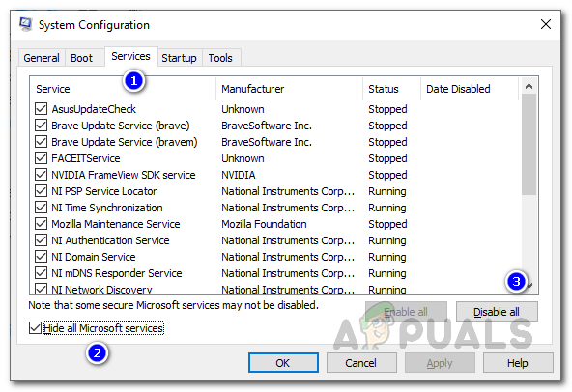The height and width of the screenshot is (392, 572).
Task: Click the scrollbar up arrow
Action: (529, 87)
